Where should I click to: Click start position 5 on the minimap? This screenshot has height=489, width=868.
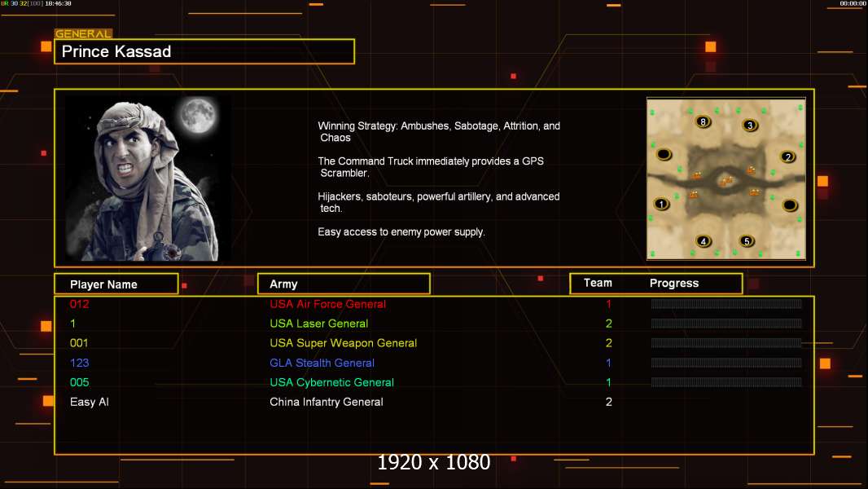[747, 241]
